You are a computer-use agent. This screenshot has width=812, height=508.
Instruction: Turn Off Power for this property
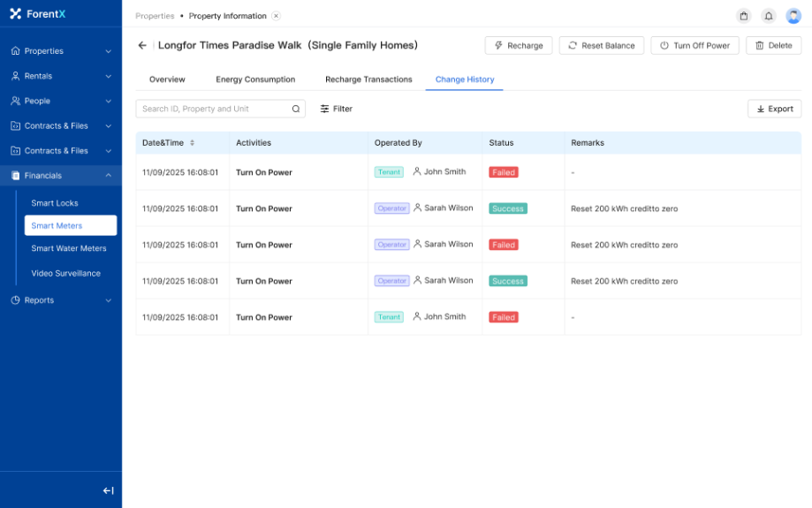point(695,46)
